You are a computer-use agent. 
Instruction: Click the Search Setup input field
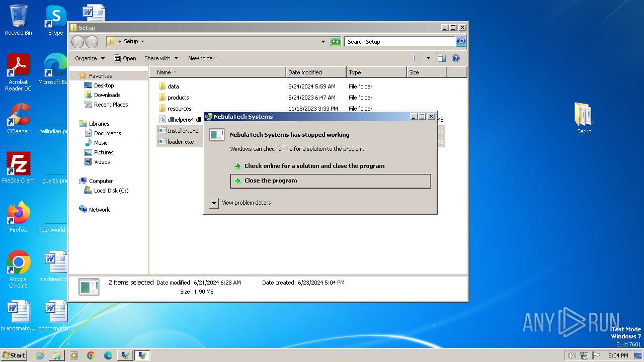click(x=400, y=42)
